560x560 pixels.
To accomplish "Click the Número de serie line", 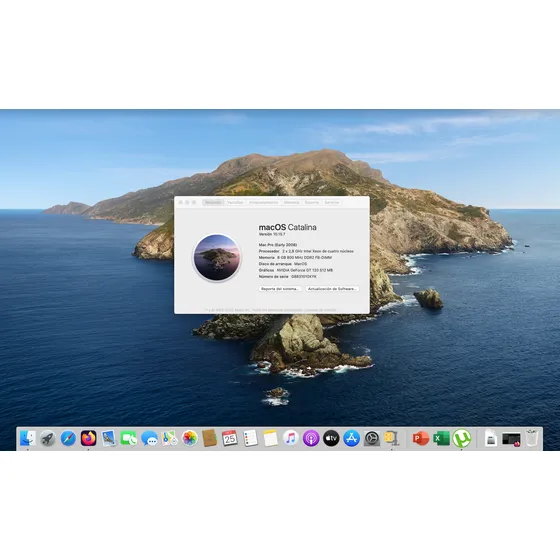I will pyautogui.click(x=288, y=277).
